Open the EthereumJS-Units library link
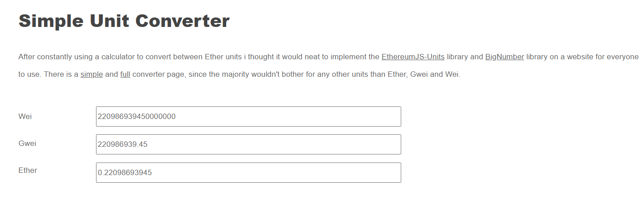The height and width of the screenshot is (198, 644). pyautogui.click(x=413, y=57)
